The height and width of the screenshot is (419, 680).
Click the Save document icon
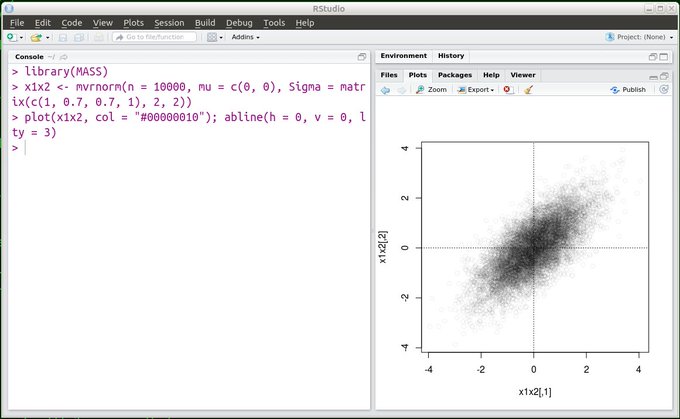click(63, 38)
